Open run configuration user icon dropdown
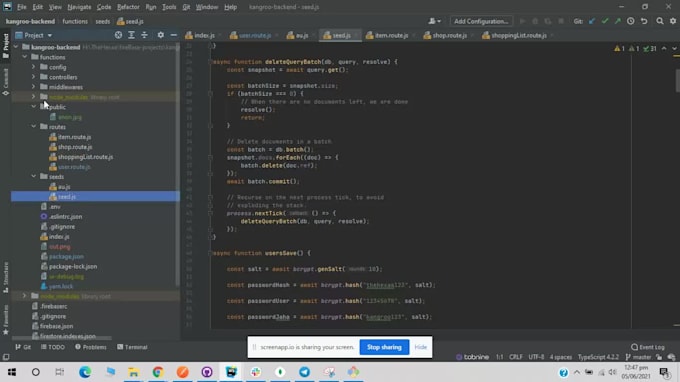The image size is (680, 382). pos(434,21)
